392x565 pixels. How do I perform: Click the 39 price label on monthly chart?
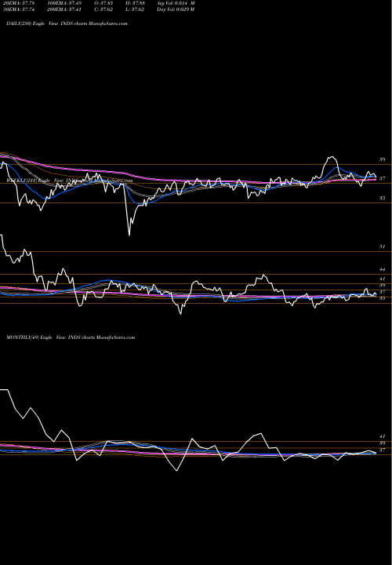(x=383, y=443)
